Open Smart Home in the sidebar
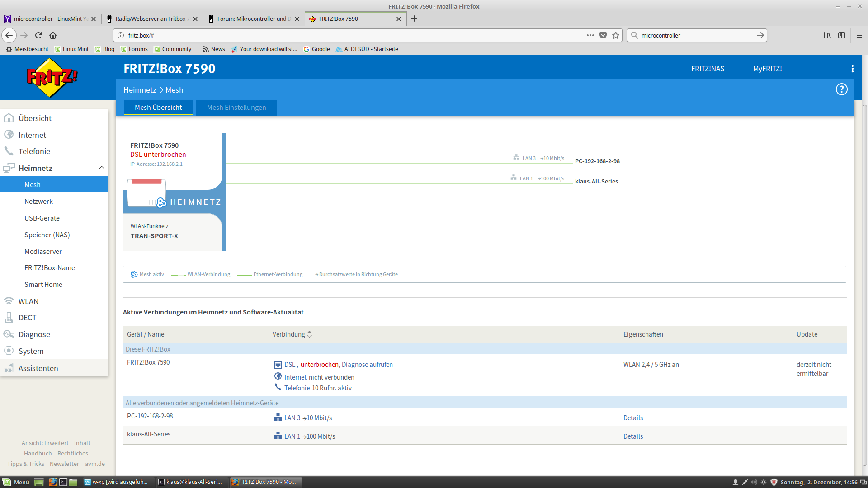This screenshot has width=868, height=488. click(54, 285)
